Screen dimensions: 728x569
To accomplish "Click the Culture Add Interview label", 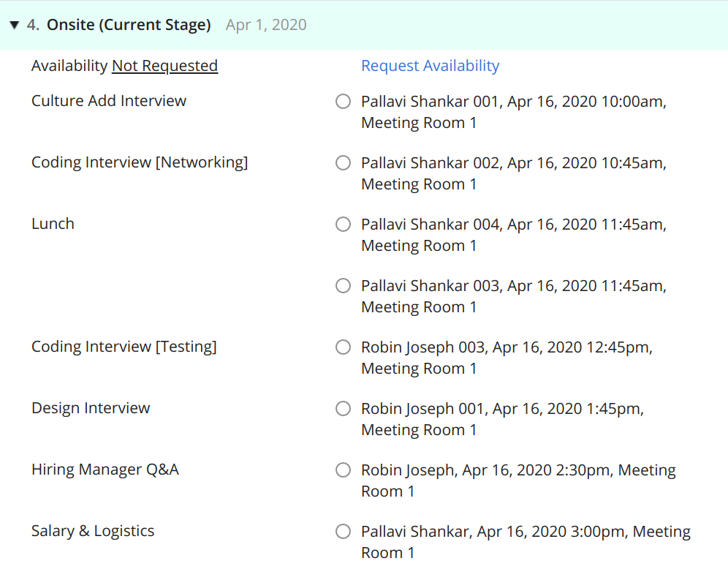I will point(109,101).
